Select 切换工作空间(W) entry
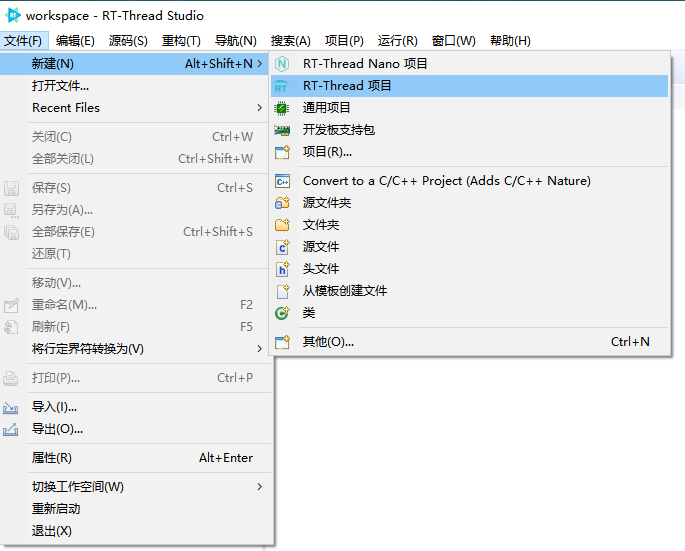Image resolution: width=685 pixels, height=551 pixels. (x=134, y=487)
